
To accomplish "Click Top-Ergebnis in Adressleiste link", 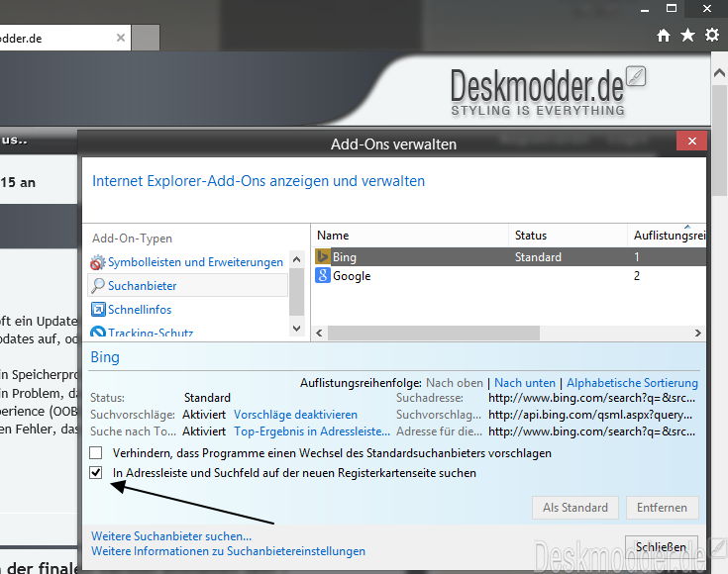I will click(x=312, y=431).
